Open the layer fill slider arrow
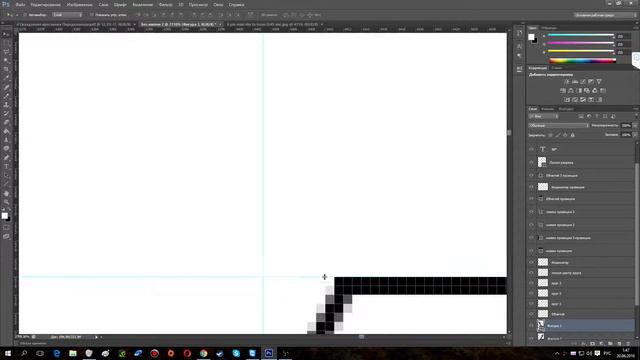 [x=635, y=135]
